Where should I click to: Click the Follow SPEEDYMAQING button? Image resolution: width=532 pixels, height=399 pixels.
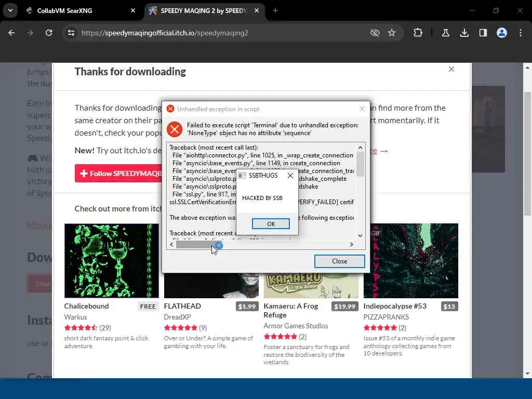(119, 174)
